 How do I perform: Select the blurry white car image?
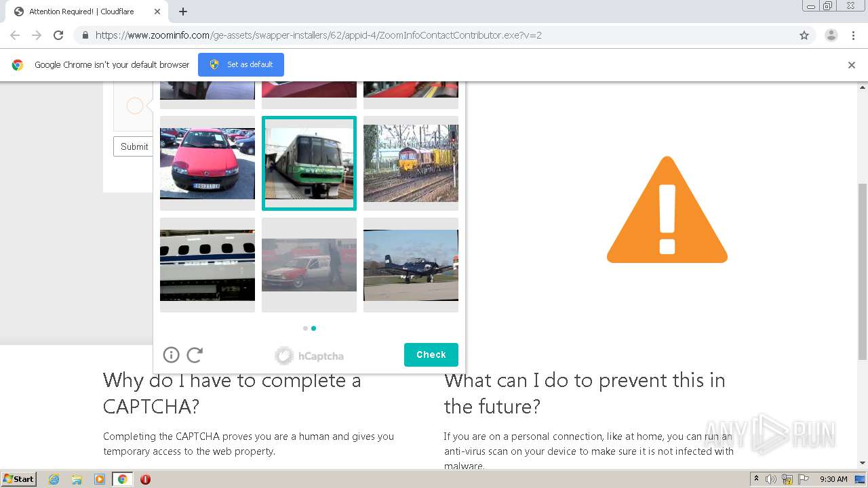309,265
